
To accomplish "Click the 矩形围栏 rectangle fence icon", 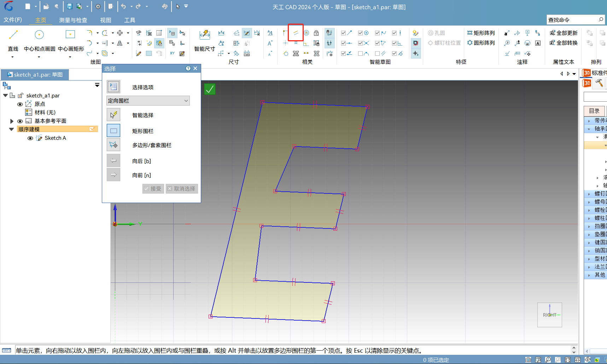I will [x=113, y=131].
